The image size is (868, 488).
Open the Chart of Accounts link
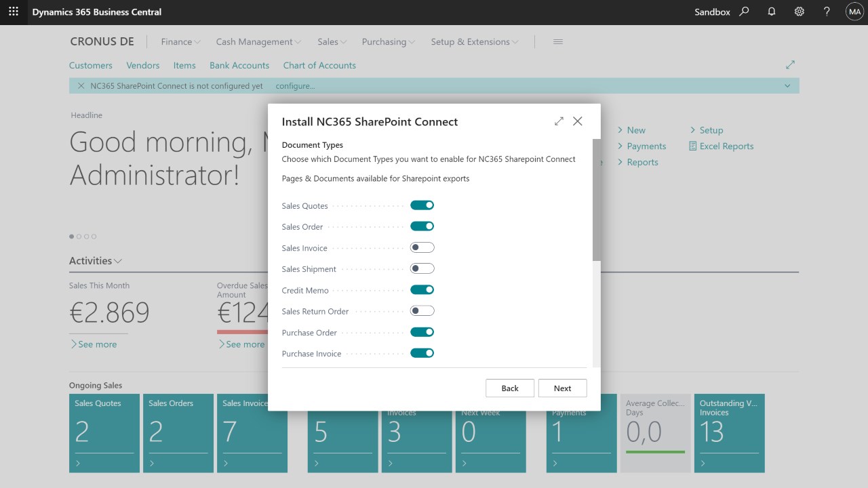point(319,66)
